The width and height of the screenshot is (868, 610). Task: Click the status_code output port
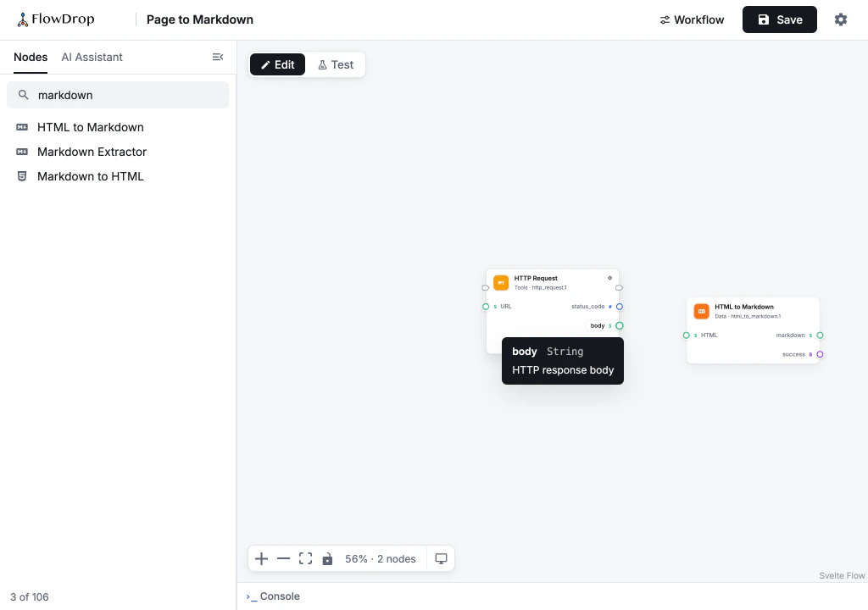[x=620, y=307]
